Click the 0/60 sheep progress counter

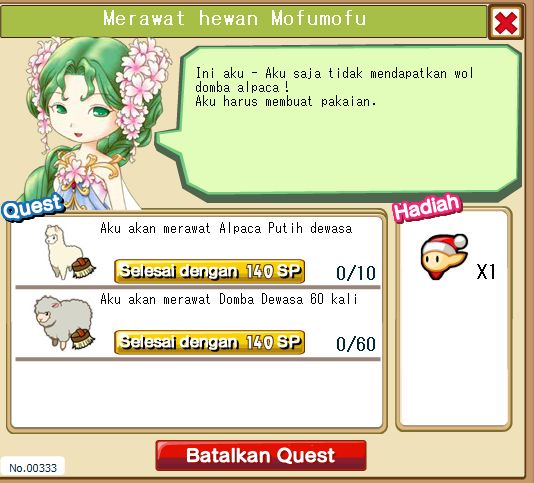click(x=356, y=344)
